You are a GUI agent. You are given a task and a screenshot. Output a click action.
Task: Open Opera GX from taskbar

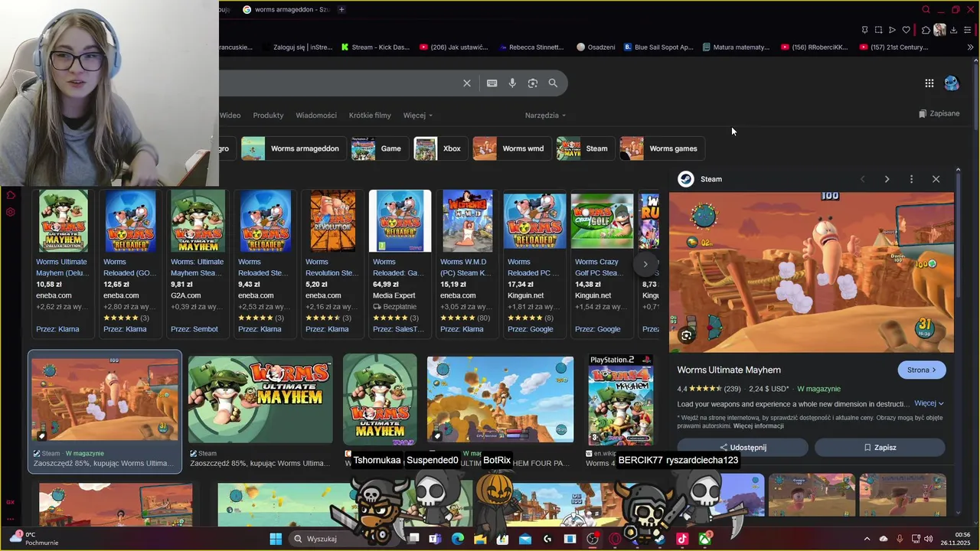pyautogui.click(x=615, y=539)
